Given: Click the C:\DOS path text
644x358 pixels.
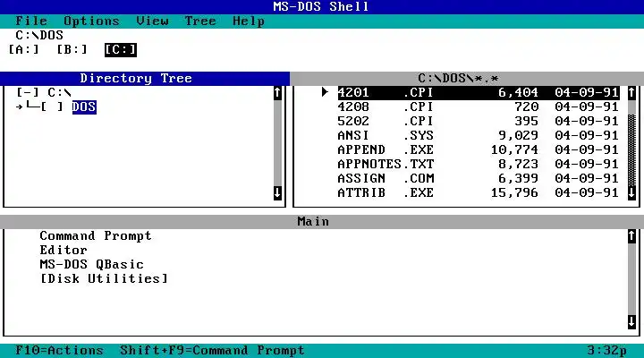Looking at the screenshot, I should click(x=39, y=35).
